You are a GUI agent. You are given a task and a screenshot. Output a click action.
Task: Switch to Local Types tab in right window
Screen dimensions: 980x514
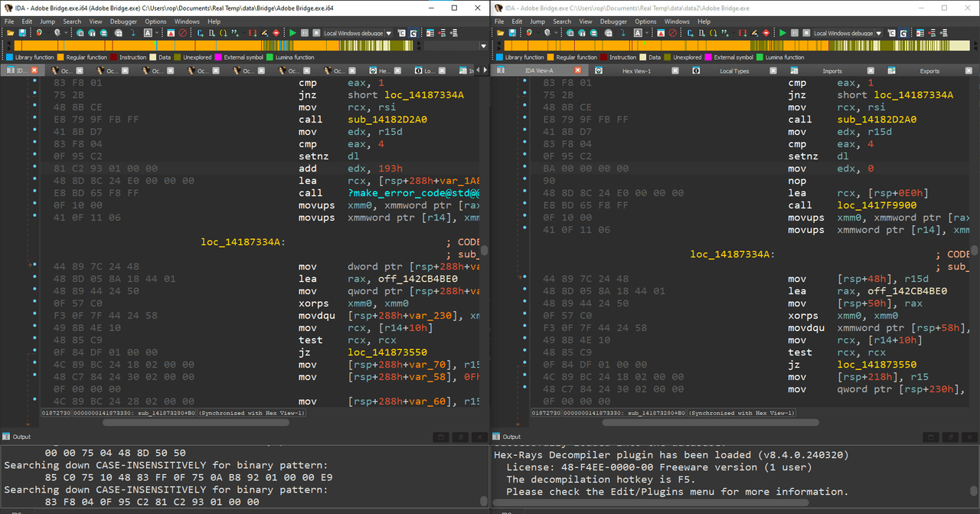click(x=734, y=70)
